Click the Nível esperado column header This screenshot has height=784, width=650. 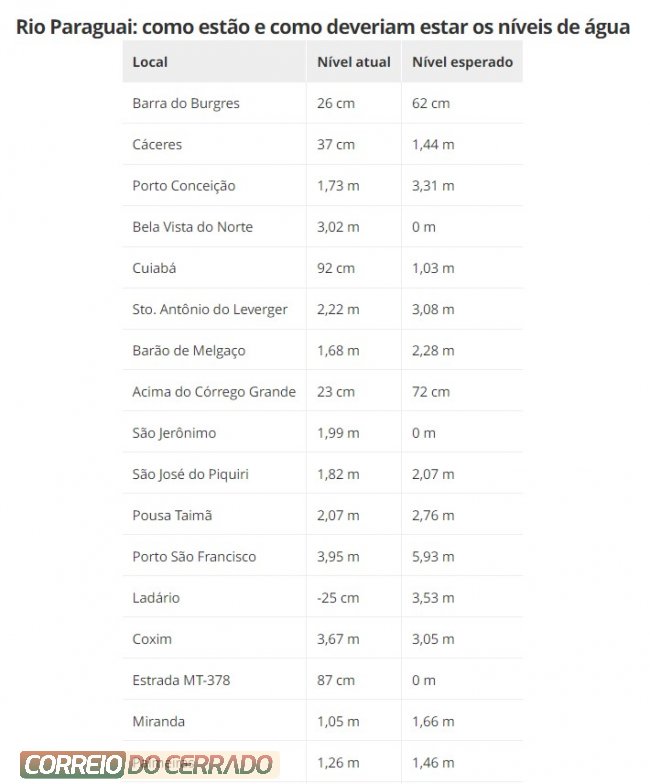[462, 62]
